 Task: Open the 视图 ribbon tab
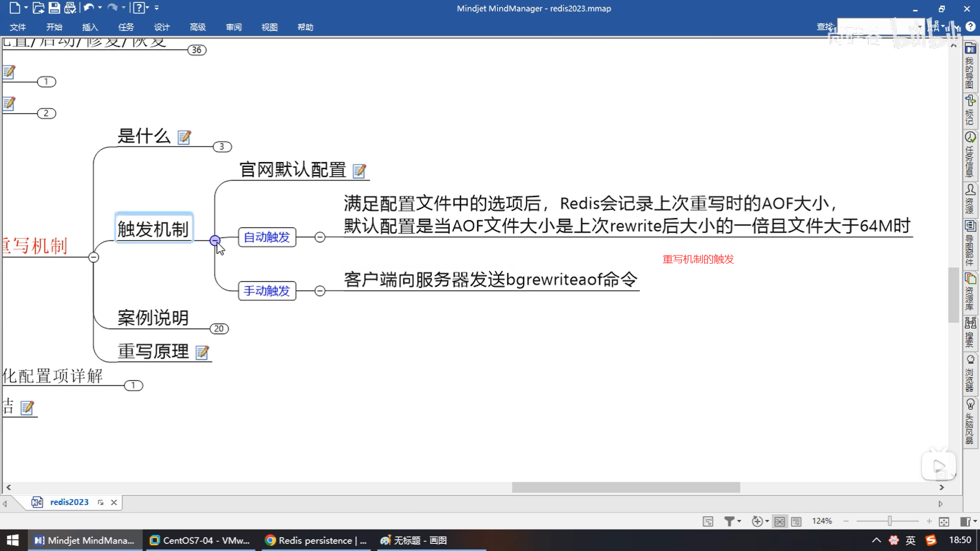coord(269,27)
